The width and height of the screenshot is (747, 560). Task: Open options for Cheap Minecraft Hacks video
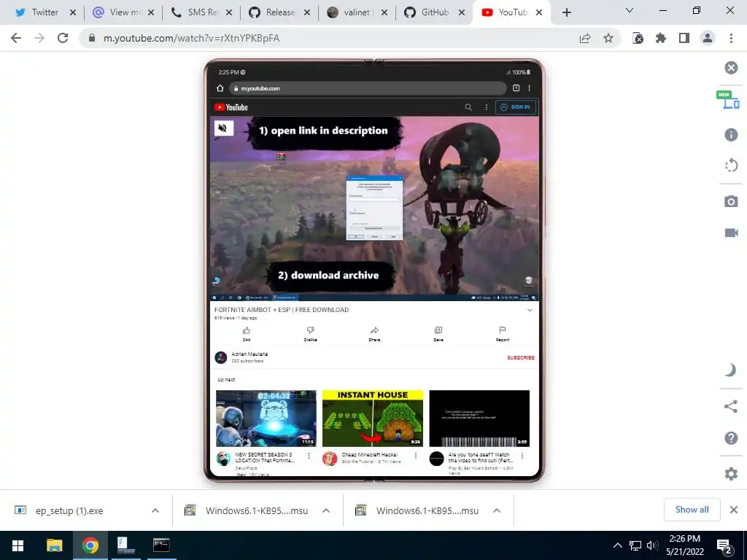point(415,456)
